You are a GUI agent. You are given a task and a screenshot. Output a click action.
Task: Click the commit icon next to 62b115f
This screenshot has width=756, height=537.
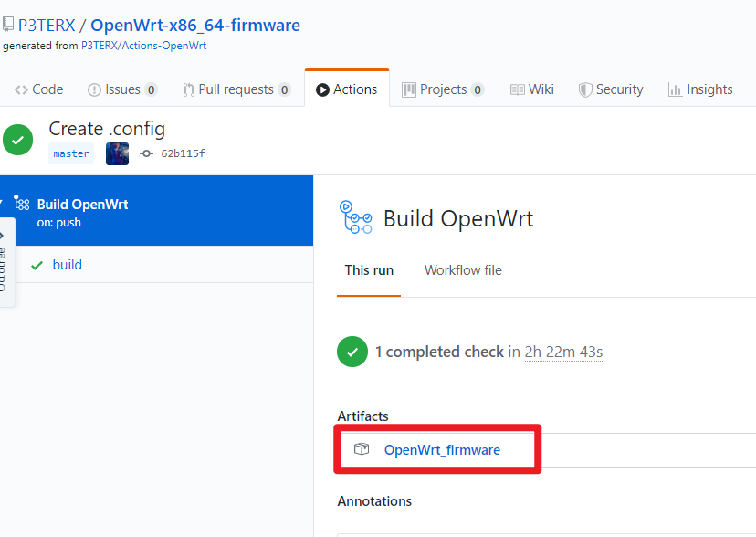[147, 153]
